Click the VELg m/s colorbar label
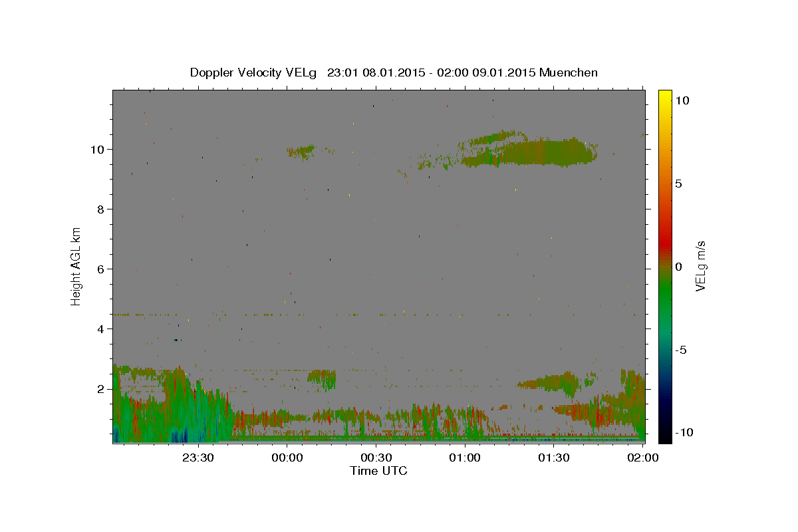This screenshot has width=798, height=532. [700, 265]
